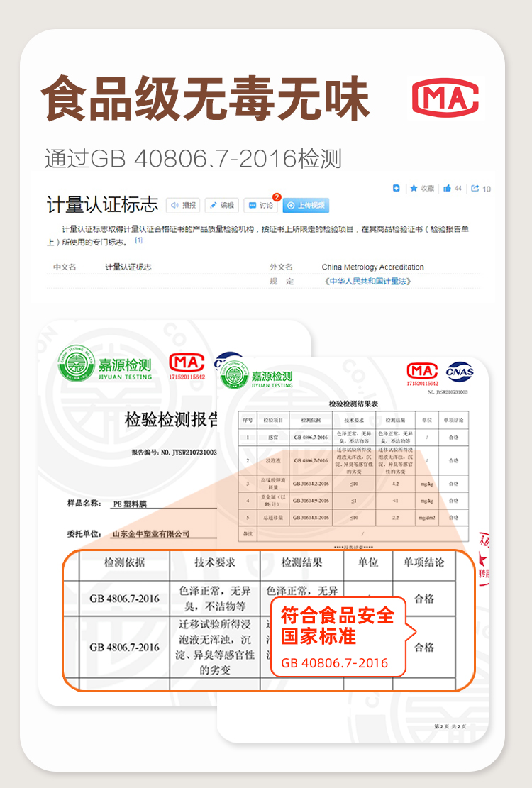Click the 嘉源检测 logo on the results page
The image size is (532, 788).
pos(257,375)
